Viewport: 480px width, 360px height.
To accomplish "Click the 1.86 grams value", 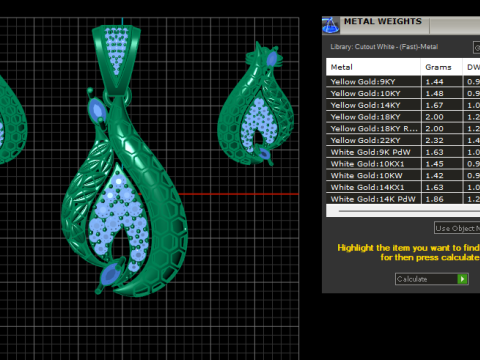I will point(434,199).
